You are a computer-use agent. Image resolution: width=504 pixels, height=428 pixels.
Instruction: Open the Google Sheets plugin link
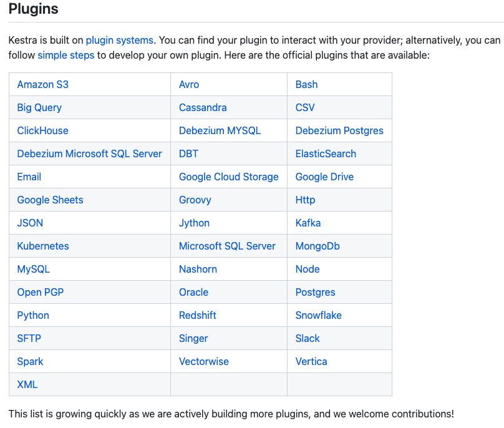(x=50, y=200)
